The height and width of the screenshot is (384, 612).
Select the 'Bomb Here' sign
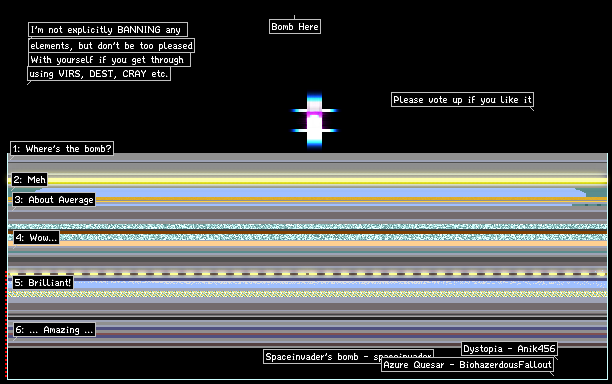[295, 27]
